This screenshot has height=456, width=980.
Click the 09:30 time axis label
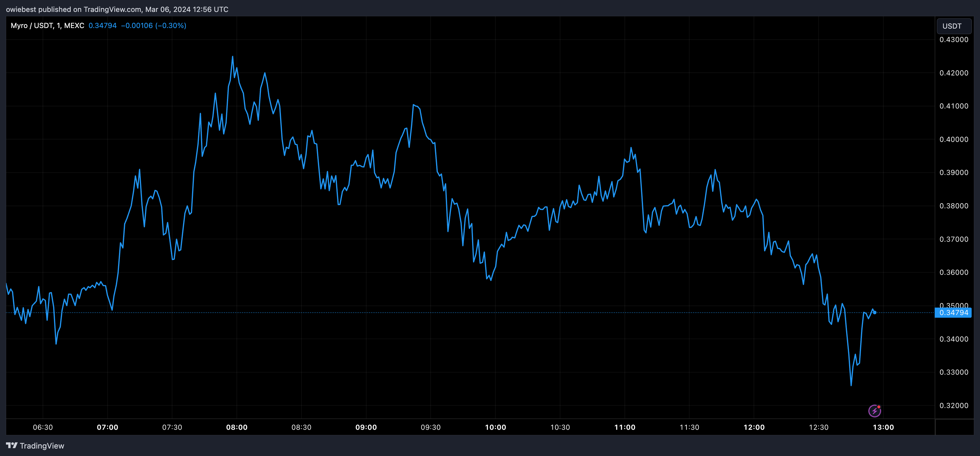(431, 427)
